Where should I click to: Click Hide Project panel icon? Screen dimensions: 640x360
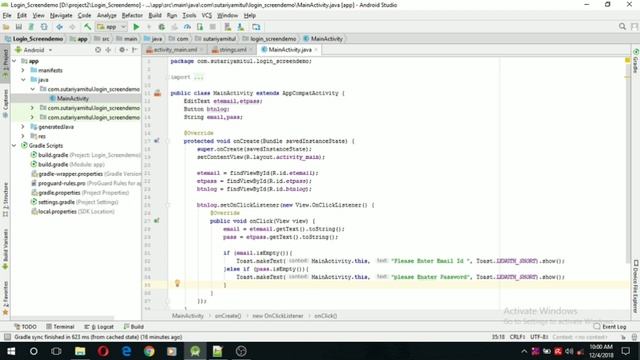[x=134, y=50]
